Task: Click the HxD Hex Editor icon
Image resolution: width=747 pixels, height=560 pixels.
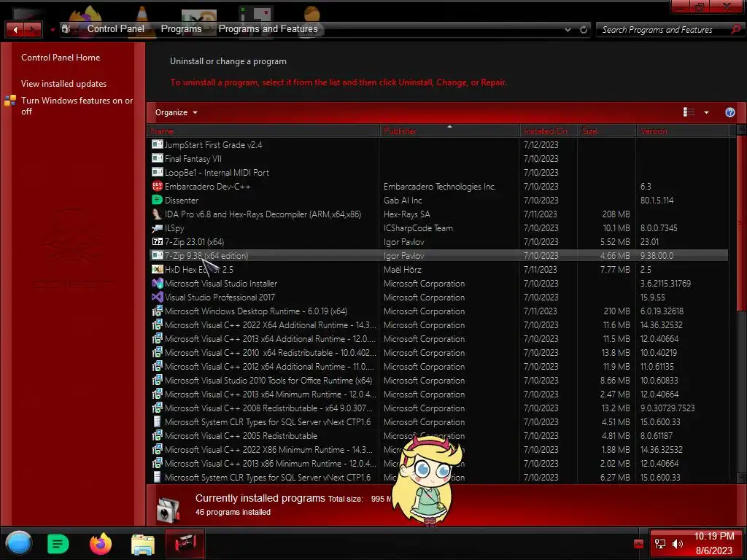Action: coord(158,269)
